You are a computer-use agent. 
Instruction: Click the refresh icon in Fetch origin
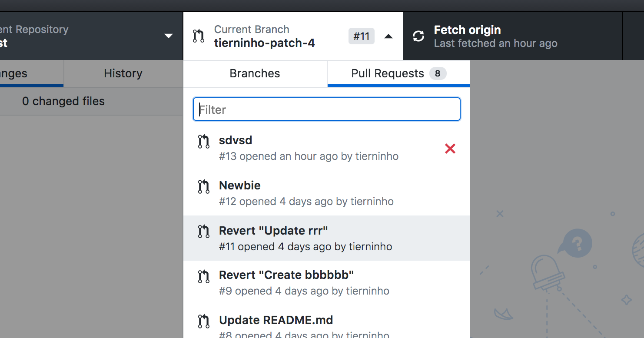(418, 36)
